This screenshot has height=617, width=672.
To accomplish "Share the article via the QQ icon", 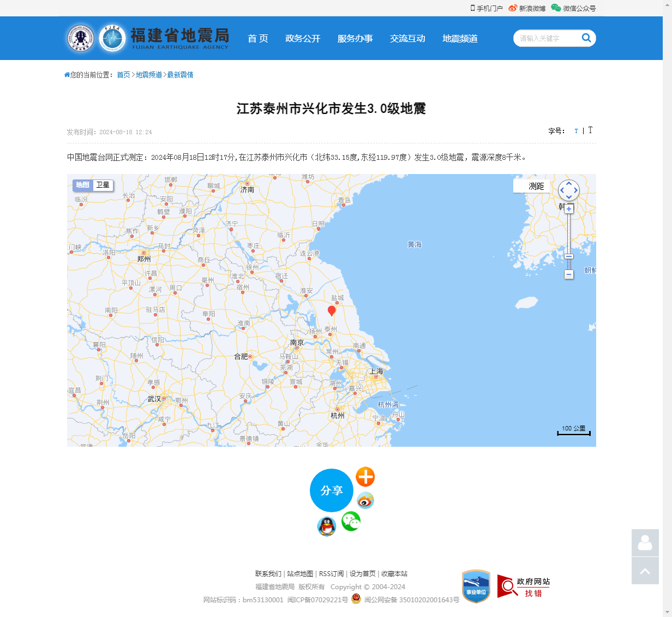I will (326, 527).
